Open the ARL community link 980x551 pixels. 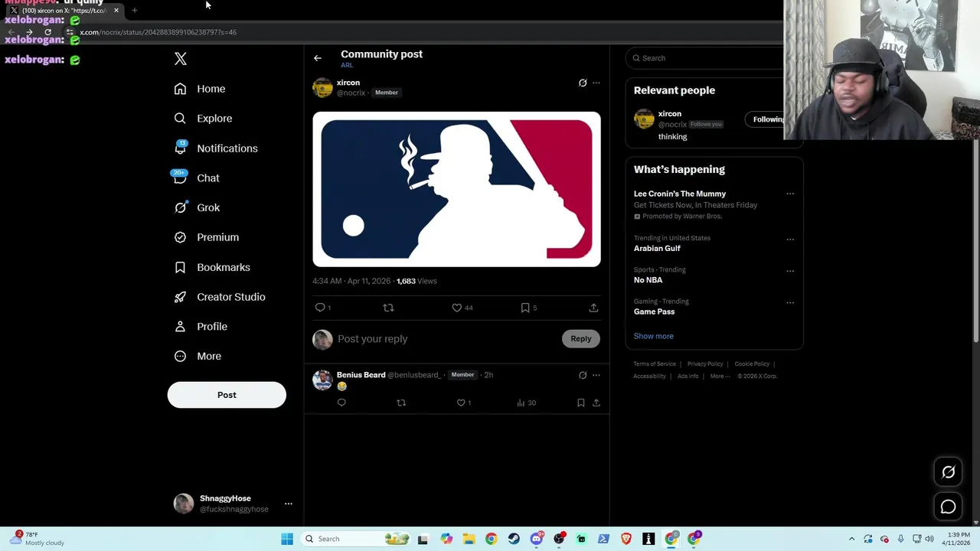pyautogui.click(x=347, y=66)
